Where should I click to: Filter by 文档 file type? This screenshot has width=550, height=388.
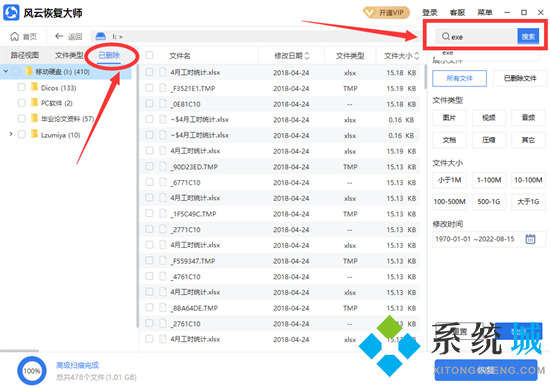click(449, 140)
